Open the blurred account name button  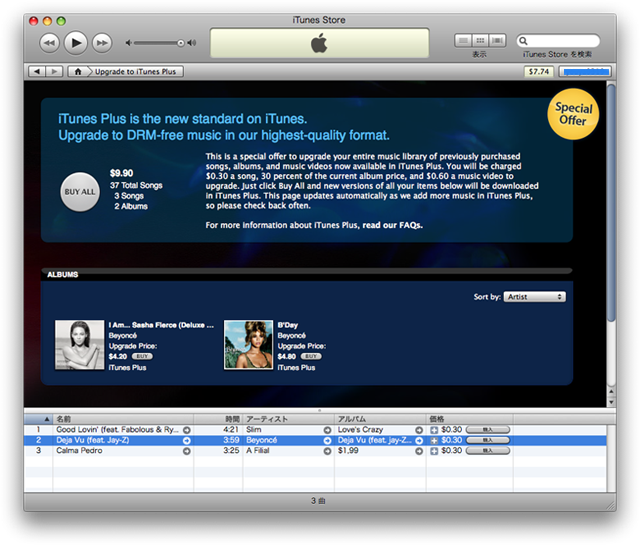pos(585,71)
